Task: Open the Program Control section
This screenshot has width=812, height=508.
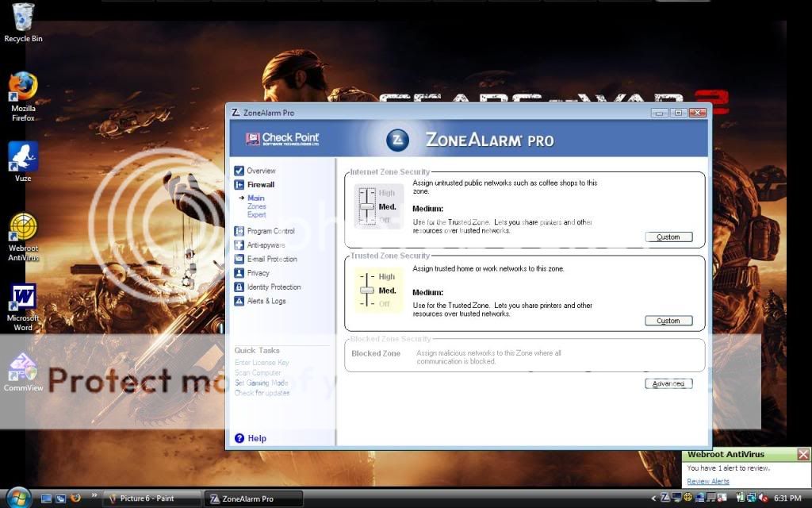Action: 271,231
